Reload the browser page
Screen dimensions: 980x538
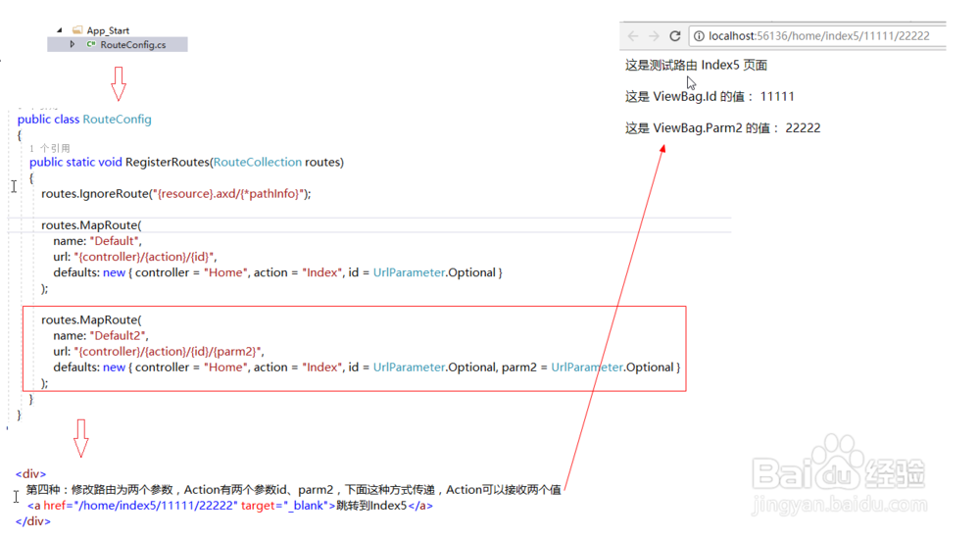[675, 36]
